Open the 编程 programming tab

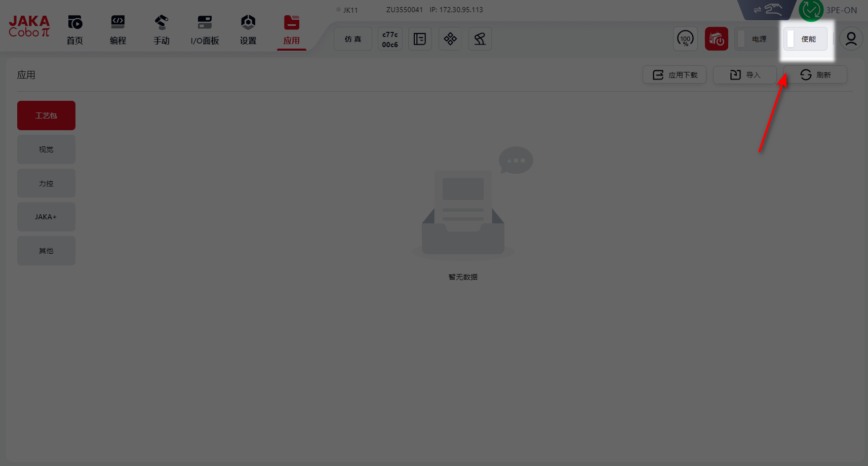click(x=118, y=29)
